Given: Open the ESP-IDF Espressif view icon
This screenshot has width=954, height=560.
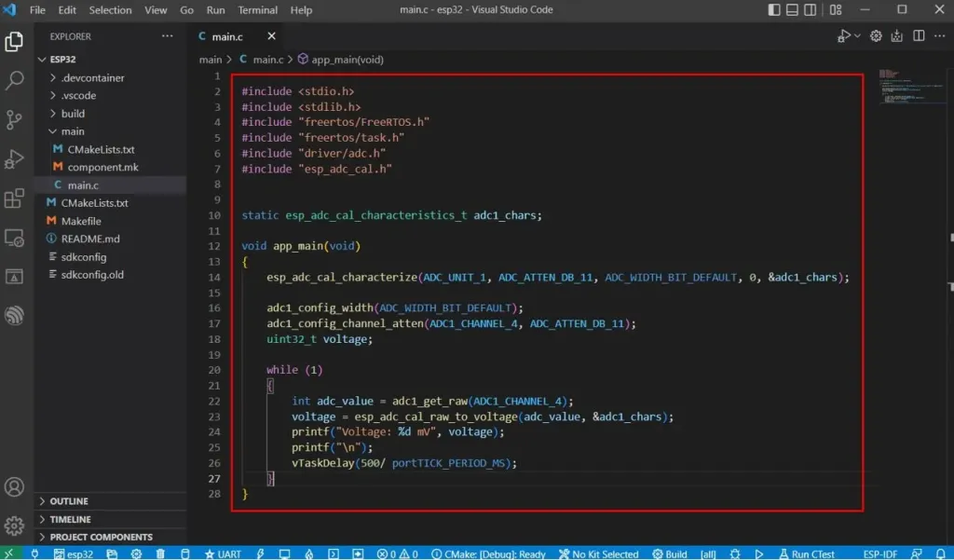Looking at the screenshot, I should pyautogui.click(x=14, y=315).
